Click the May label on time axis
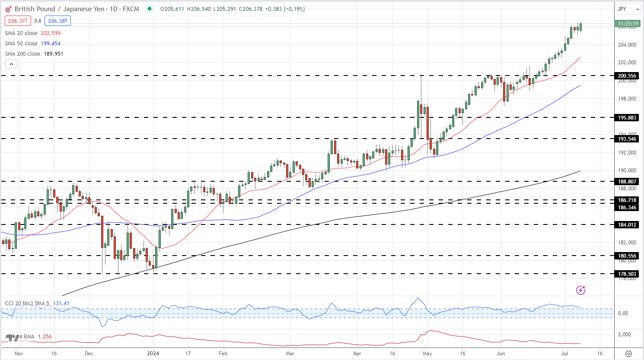The width and height of the screenshot is (644, 360). pyautogui.click(x=427, y=353)
